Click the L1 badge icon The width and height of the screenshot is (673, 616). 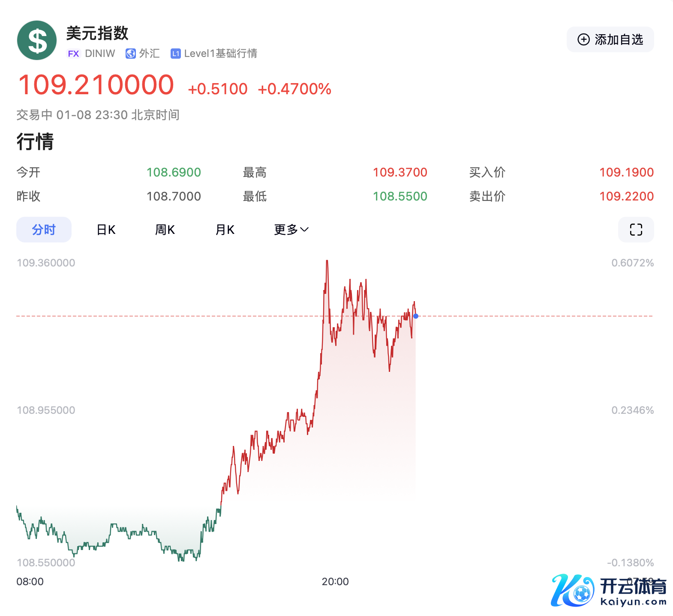click(175, 54)
